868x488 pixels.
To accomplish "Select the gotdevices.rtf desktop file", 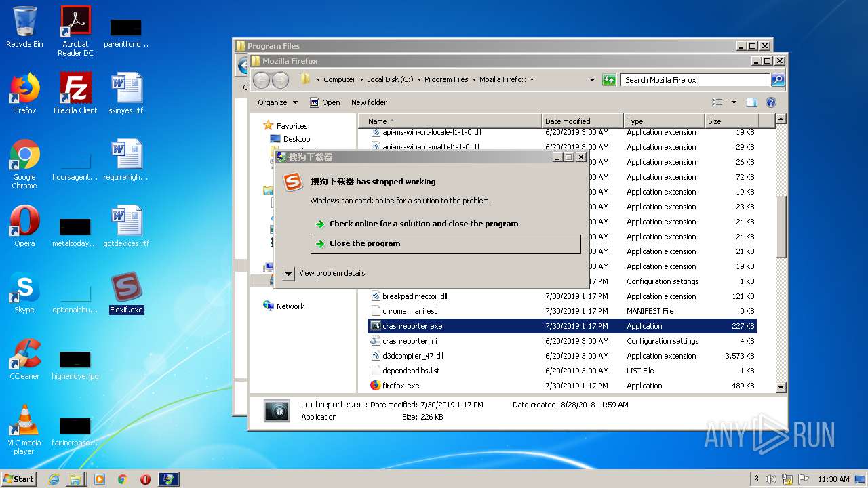I will coord(126,226).
